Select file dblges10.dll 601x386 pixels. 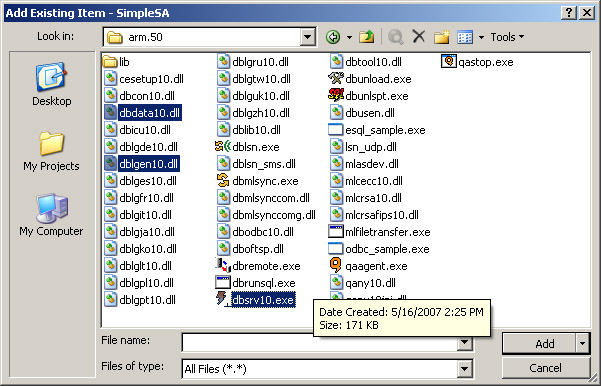(140, 181)
